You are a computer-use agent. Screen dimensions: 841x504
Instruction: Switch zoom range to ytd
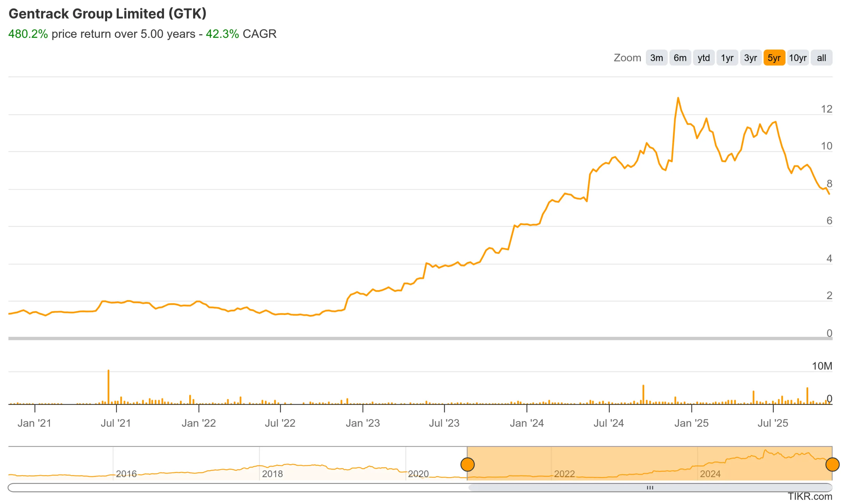(x=704, y=58)
